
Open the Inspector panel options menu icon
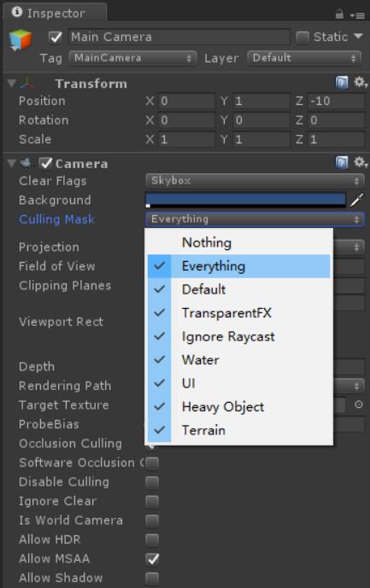click(357, 15)
